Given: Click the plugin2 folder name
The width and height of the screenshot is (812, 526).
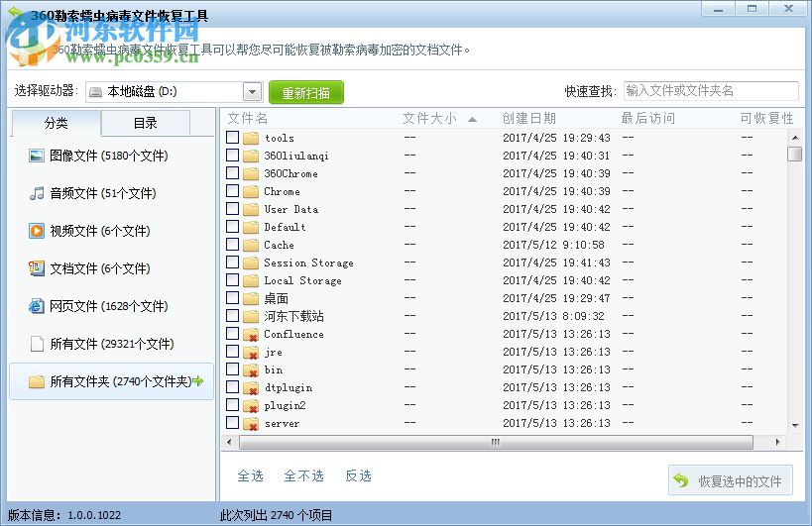Looking at the screenshot, I should [x=285, y=405].
